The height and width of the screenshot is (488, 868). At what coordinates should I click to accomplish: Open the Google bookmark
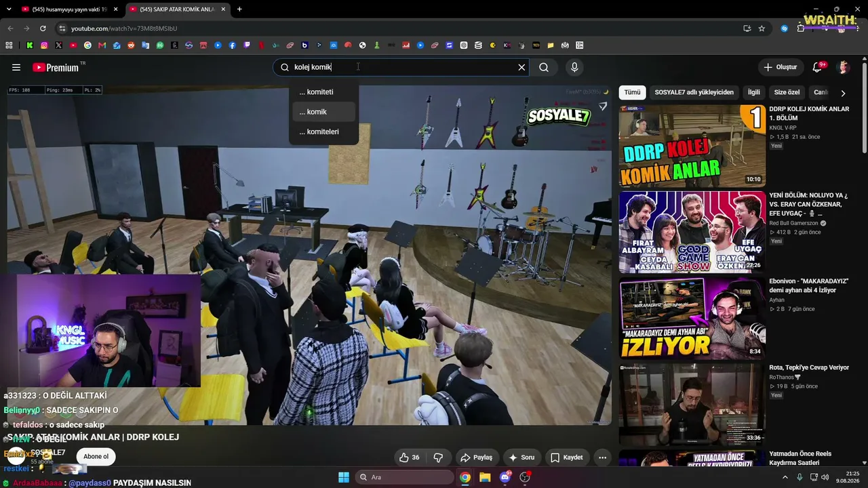click(87, 45)
